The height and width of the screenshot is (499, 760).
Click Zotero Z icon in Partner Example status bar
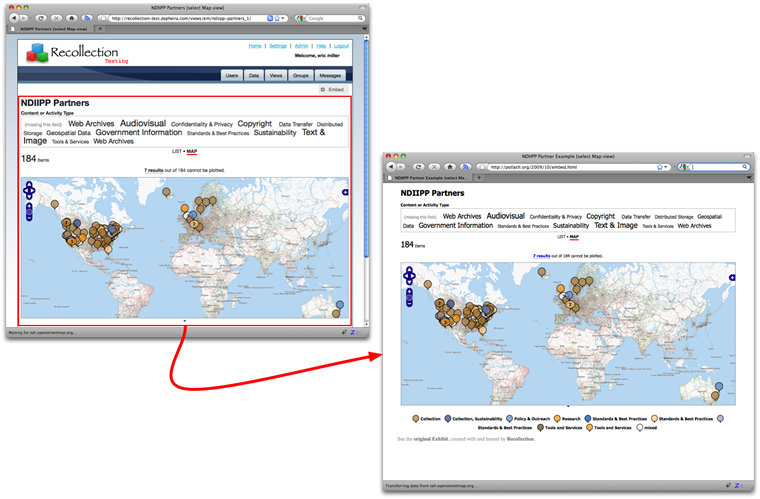click(737, 485)
